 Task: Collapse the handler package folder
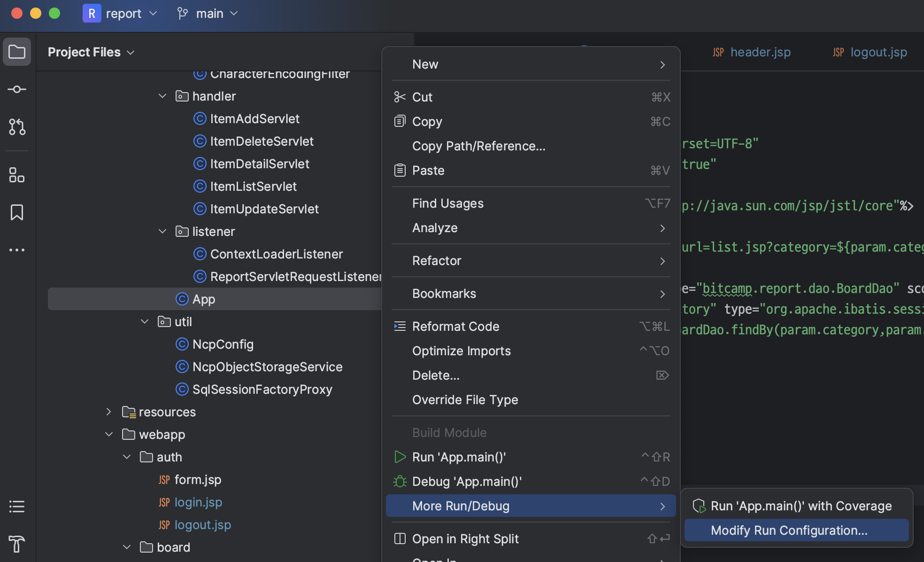162,96
